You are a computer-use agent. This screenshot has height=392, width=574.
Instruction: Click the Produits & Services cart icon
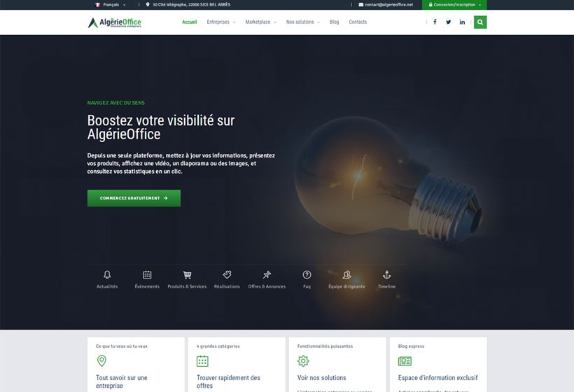pyautogui.click(x=187, y=275)
